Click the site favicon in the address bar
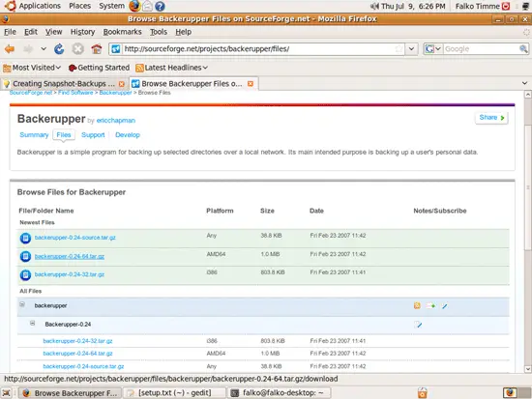This screenshot has height=399, width=532. coord(116,49)
